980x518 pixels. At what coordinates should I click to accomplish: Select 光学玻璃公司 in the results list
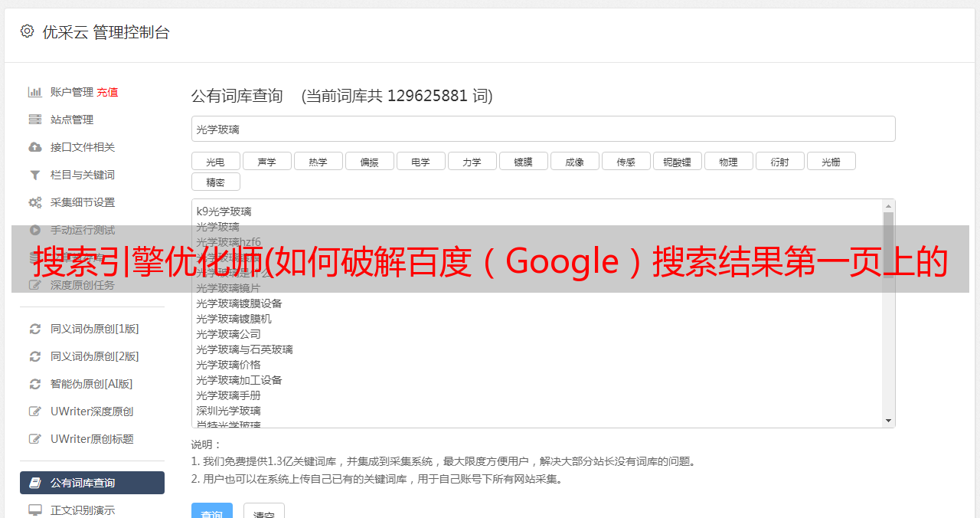click(x=228, y=334)
